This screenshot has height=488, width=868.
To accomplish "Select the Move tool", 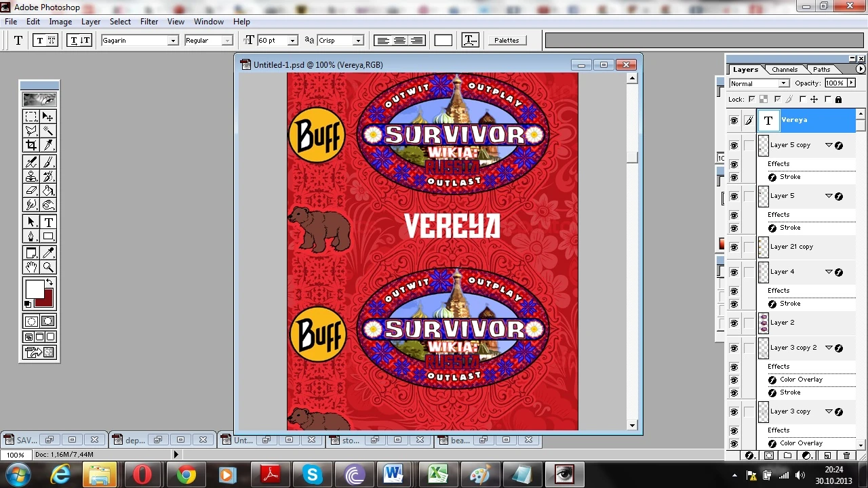I will (x=48, y=117).
